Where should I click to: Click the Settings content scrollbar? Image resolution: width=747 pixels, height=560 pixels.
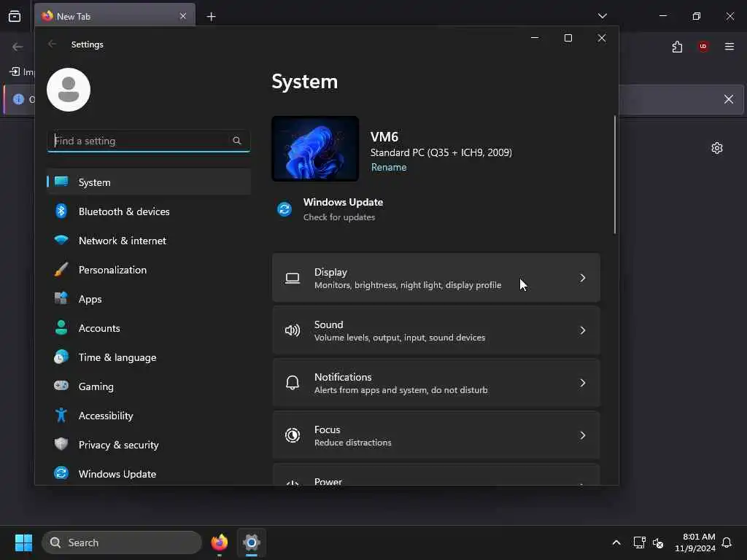coord(614,175)
